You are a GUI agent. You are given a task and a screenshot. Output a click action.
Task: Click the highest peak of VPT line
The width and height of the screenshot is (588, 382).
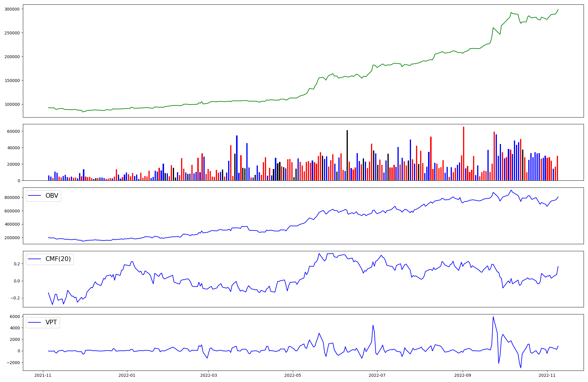pyautogui.click(x=493, y=317)
